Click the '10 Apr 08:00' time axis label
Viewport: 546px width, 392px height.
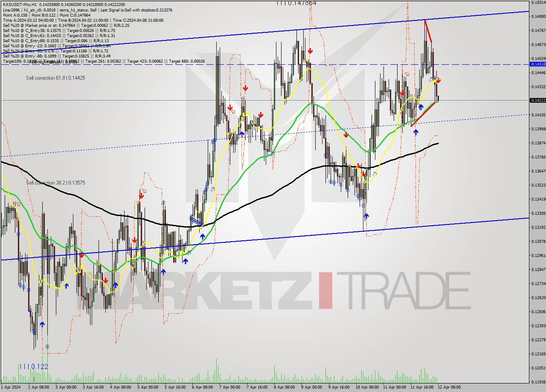tap(367, 387)
